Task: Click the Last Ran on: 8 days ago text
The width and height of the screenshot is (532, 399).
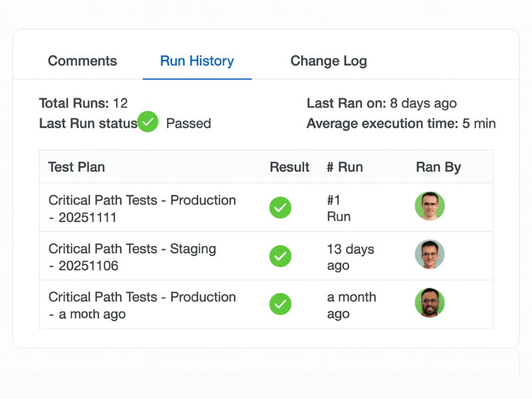Action: tap(381, 103)
